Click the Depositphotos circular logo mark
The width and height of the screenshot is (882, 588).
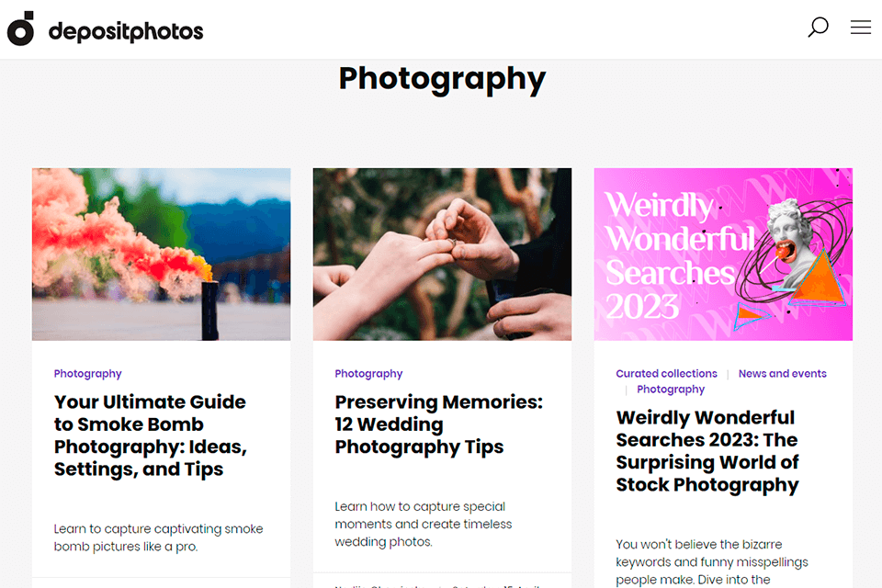click(x=21, y=28)
